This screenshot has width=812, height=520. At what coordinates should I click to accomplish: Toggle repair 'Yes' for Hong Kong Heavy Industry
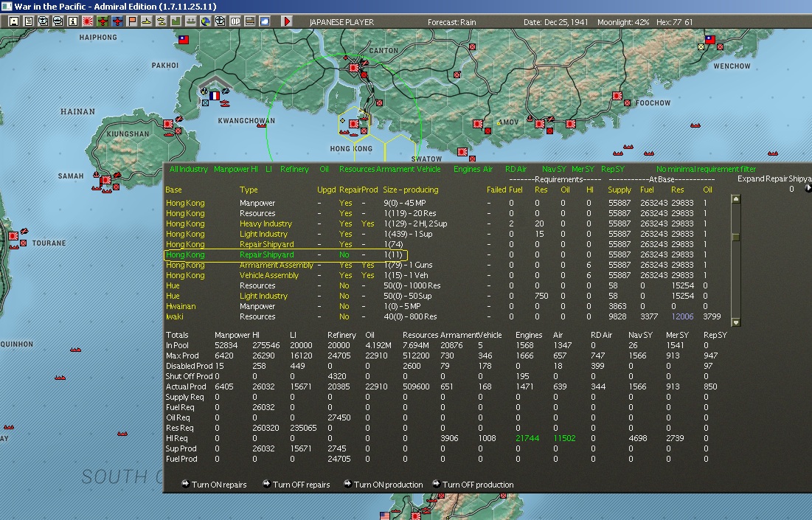point(345,223)
